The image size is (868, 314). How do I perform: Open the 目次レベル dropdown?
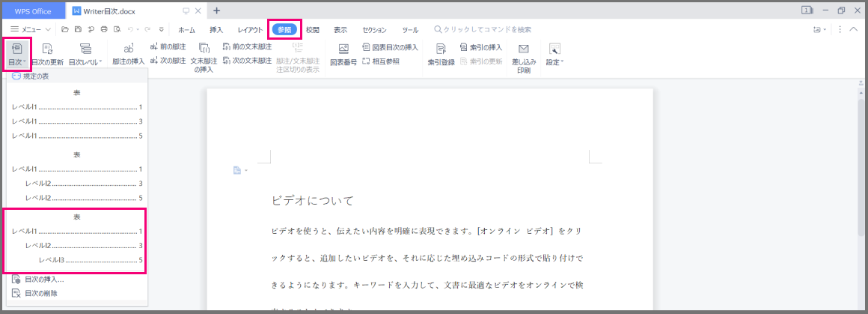(x=85, y=55)
